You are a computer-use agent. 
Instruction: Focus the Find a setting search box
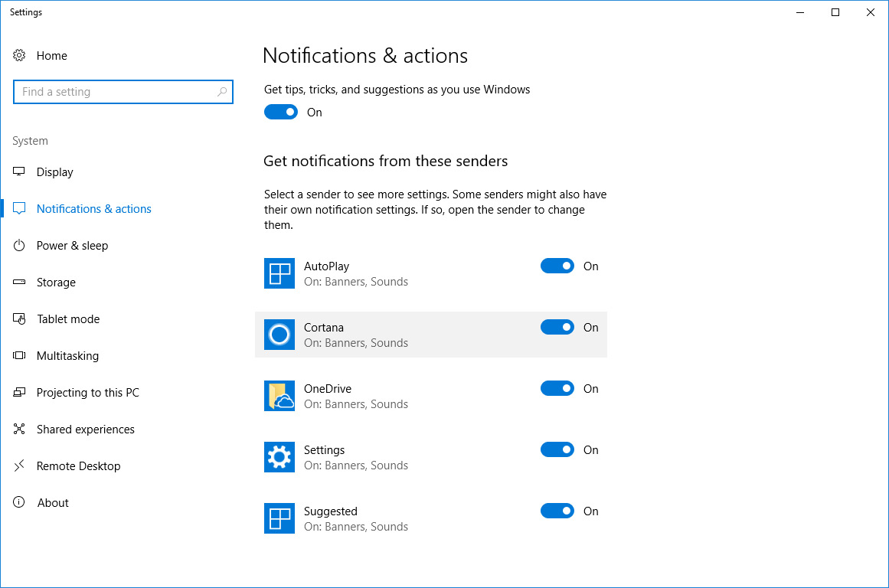click(x=115, y=92)
